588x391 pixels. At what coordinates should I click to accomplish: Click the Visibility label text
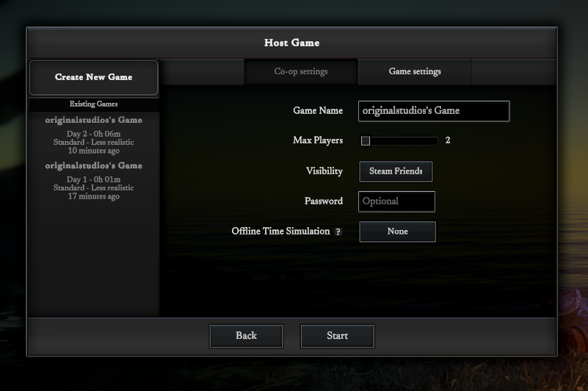(x=324, y=171)
